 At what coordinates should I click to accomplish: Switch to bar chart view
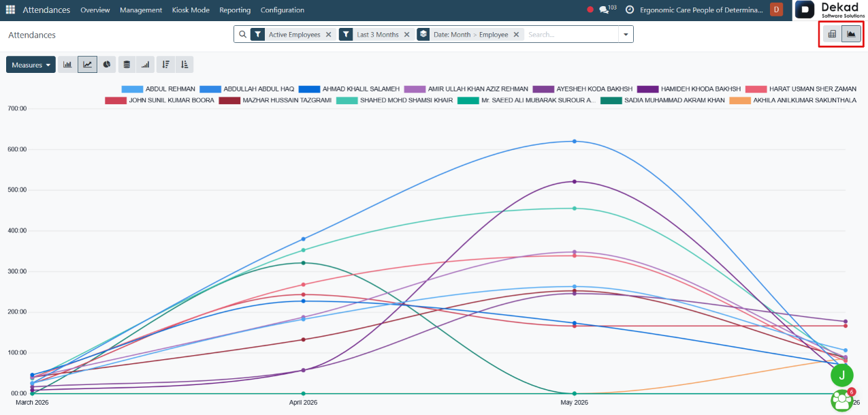tap(68, 65)
